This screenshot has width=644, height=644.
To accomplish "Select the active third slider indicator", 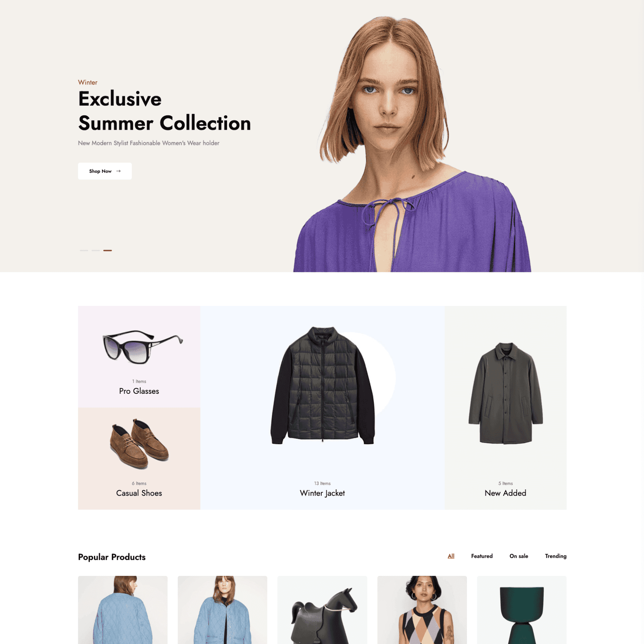I will pyautogui.click(x=108, y=251).
